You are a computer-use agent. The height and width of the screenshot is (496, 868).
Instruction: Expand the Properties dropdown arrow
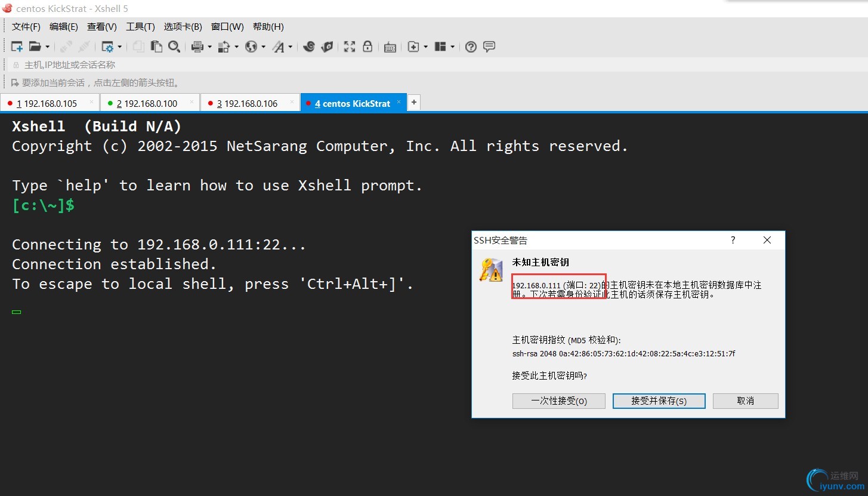tap(120, 47)
